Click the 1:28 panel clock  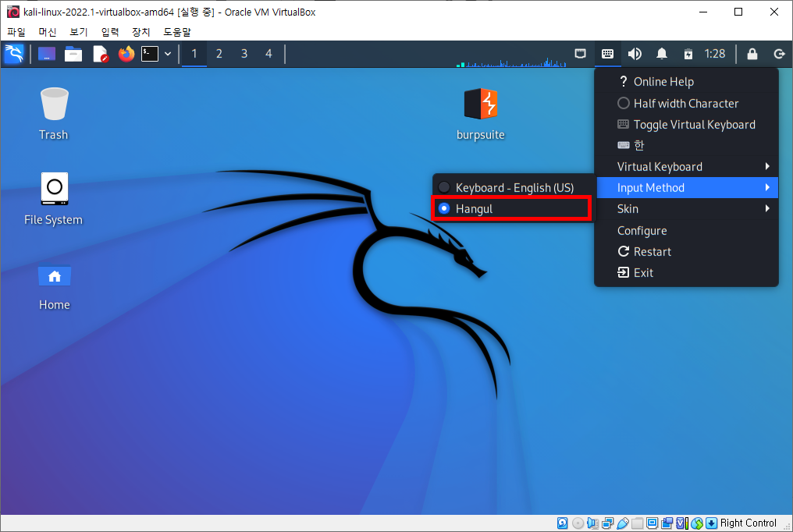coord(715,54)
